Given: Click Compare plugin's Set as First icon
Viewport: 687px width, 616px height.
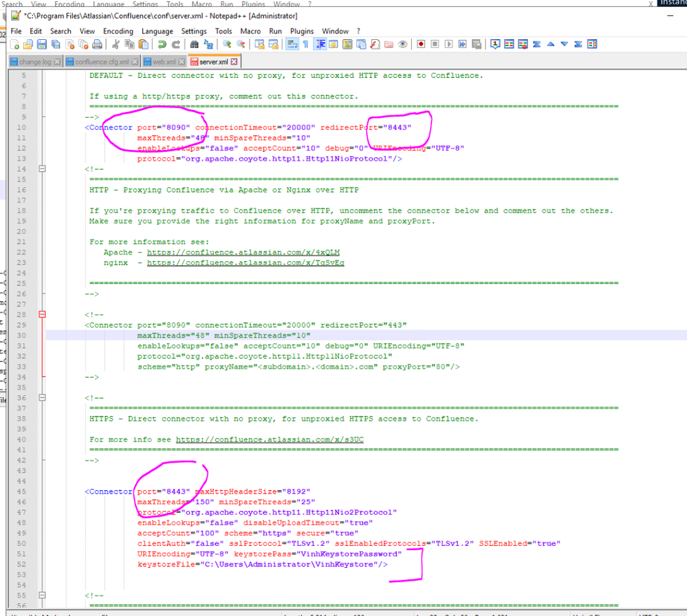Looking at the screenshot, I should 495,44.
